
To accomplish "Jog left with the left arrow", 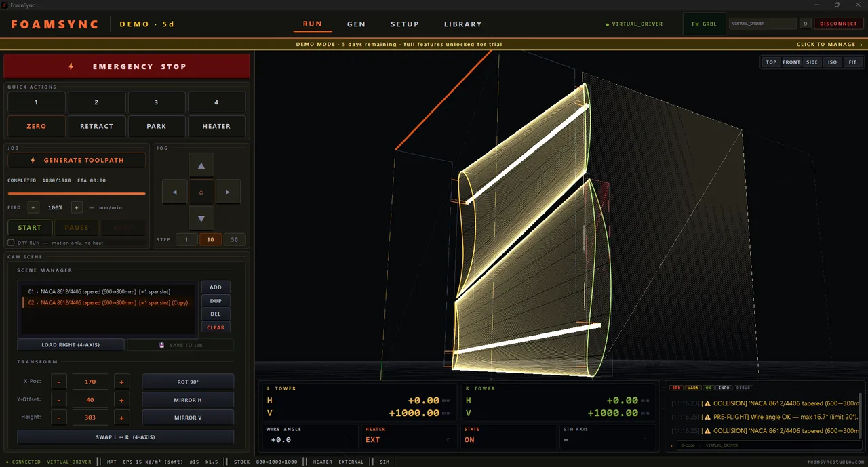I will (x=175, y=192).
